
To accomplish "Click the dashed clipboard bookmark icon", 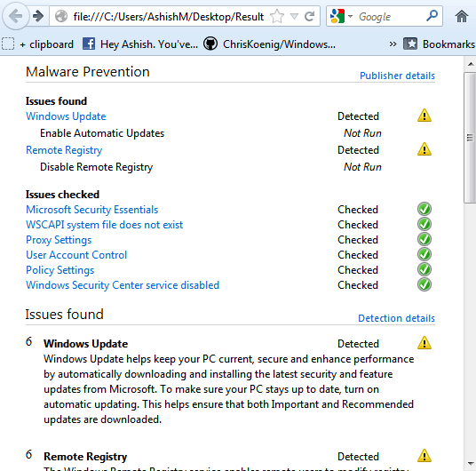I will (x=8, y=44).
